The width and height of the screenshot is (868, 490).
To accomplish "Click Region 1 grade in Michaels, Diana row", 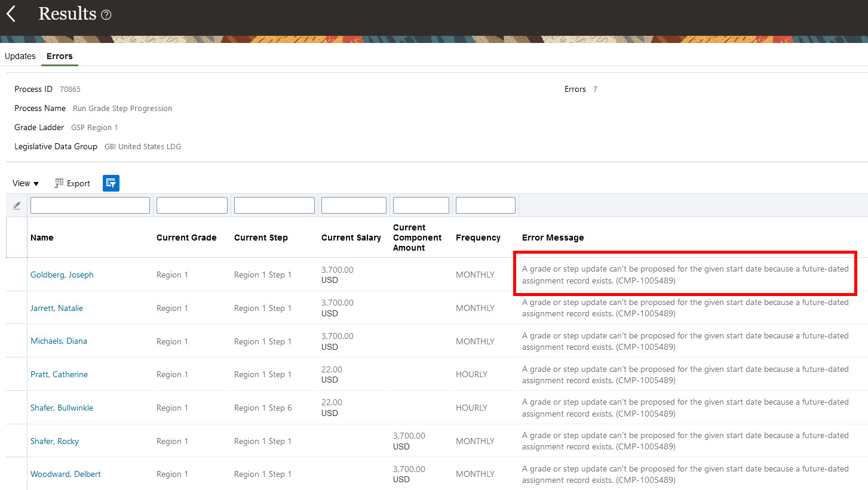I will 172,341.
